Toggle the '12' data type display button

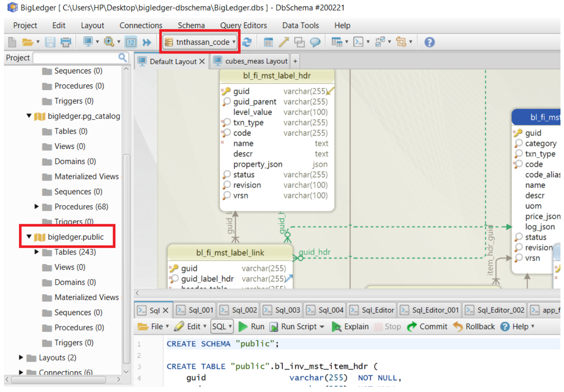131,42
